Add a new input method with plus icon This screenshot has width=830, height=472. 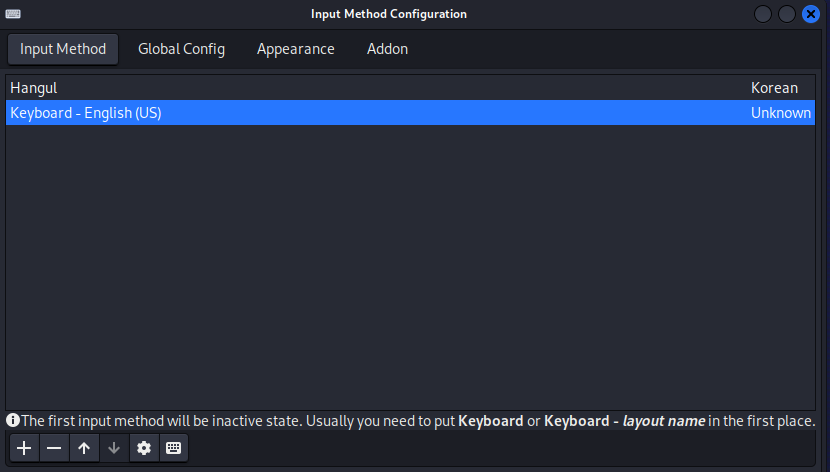click(x=24, y=448)
